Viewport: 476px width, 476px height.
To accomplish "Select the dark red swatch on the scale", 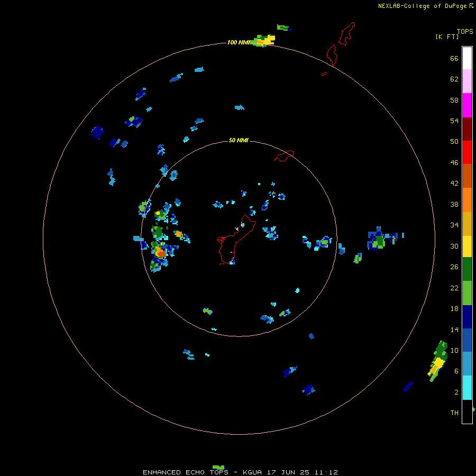I will click(x=467, y=129).
